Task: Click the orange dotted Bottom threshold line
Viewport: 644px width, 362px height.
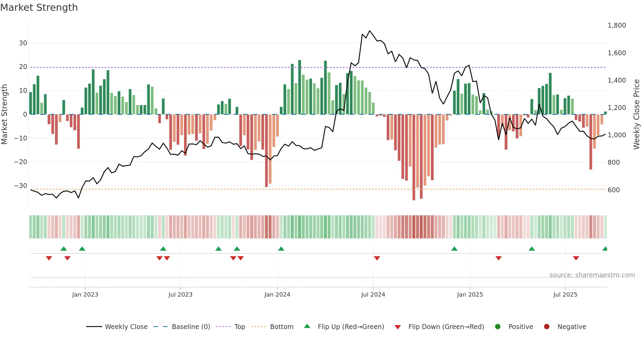Action: [x=318, y=189]
